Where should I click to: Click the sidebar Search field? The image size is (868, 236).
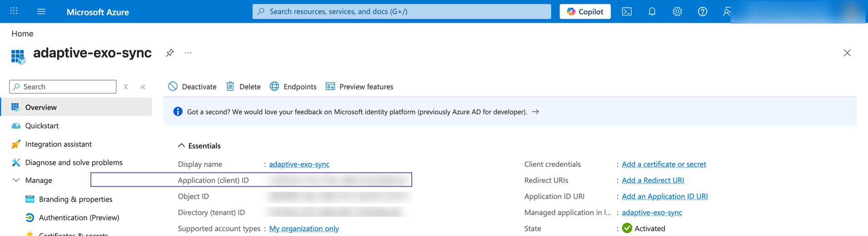click(63, 86)
